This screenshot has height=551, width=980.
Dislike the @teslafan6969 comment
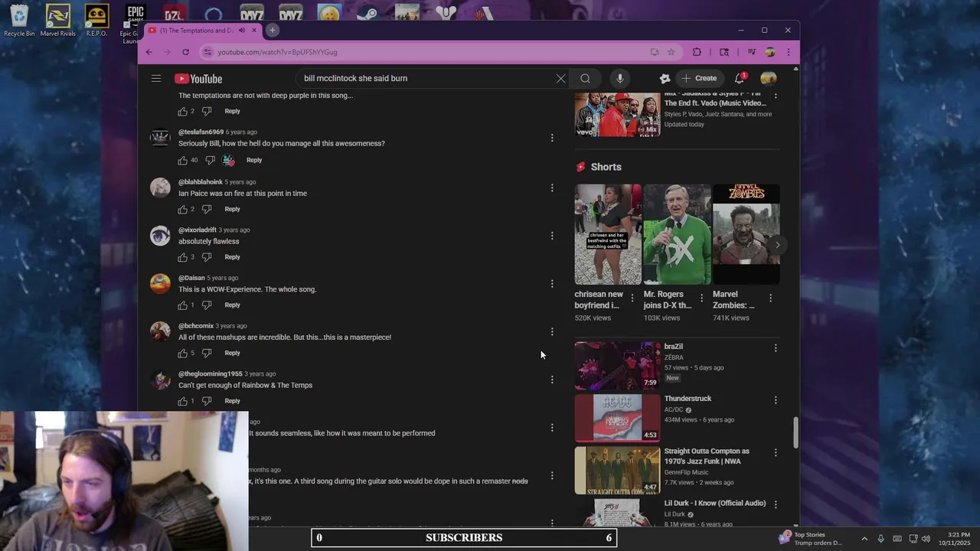(x=210, y=160)
